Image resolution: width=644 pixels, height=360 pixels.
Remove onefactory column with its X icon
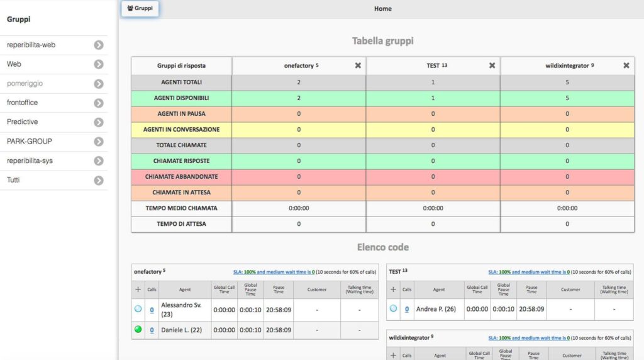tap(358, 65)
